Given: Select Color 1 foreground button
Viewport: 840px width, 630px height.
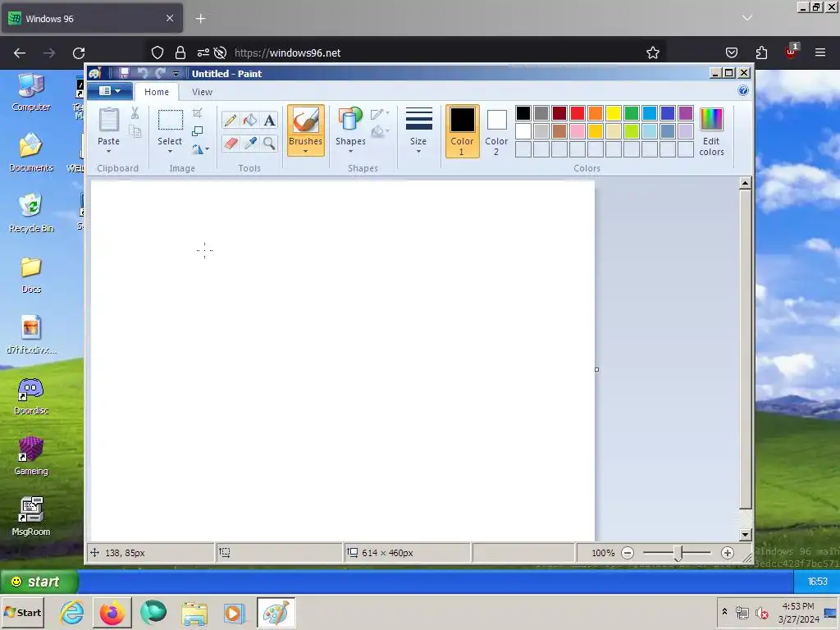Looking at the screenshot, I should click(462, 131).
